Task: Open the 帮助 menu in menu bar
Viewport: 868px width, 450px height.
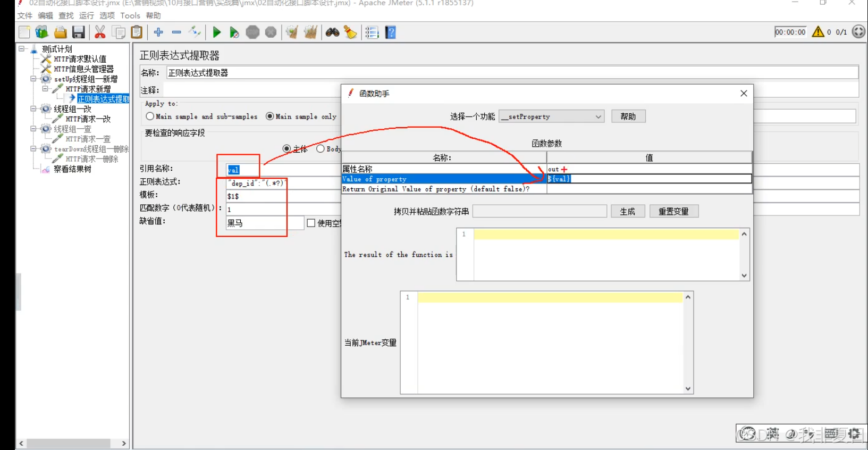Action: [154, 15]
